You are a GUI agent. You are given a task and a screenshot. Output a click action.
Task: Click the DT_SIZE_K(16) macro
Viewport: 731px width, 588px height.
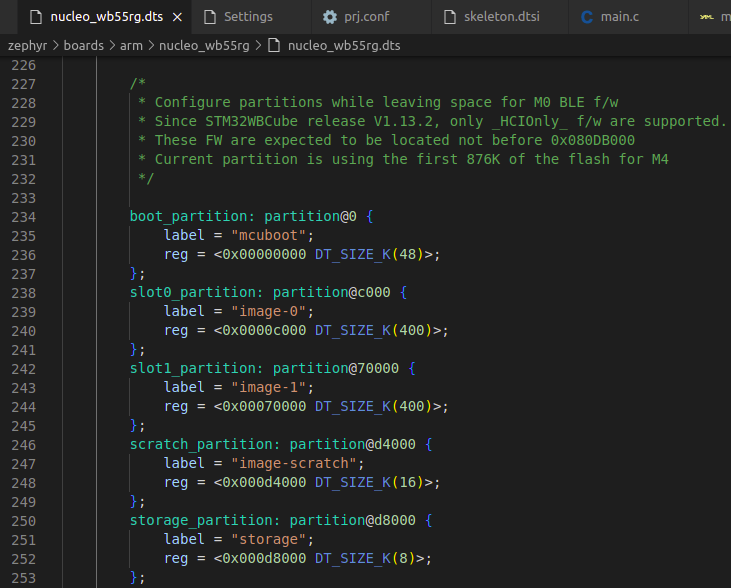pos(369,483)
